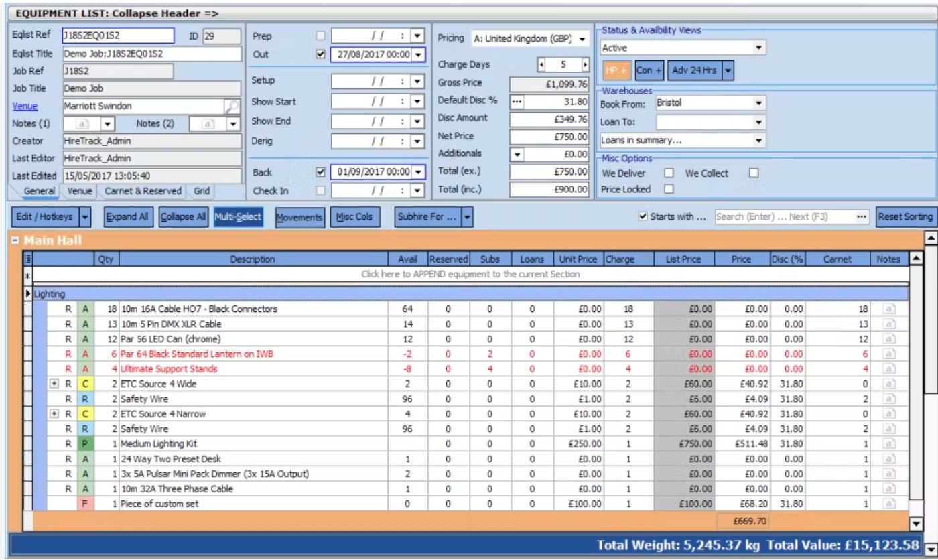This screenshot has height=560, width=938.
Task: Click the yellow C status cell for ETC Source 4 Wide
Action: point(85,384)
